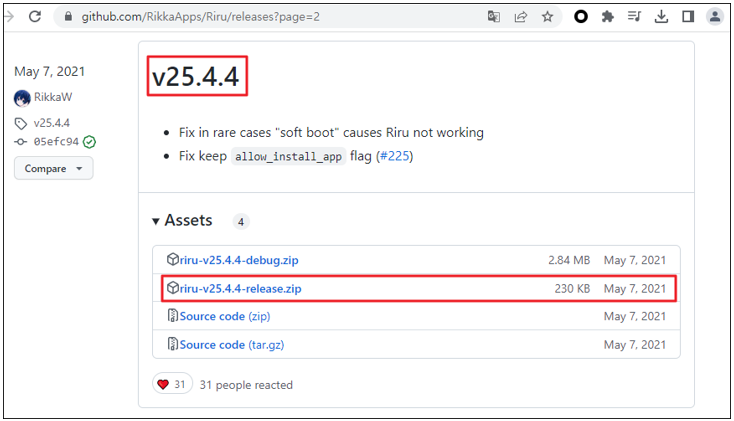Screen dimensions: 734x421
Task: Select the commit icon beside 05efc94
Action: point(21,141)
